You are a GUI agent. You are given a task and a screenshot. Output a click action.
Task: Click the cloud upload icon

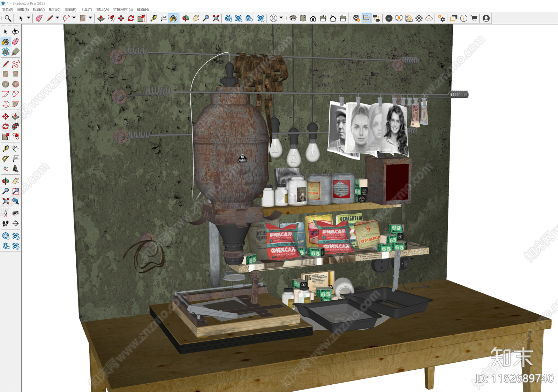429,18
